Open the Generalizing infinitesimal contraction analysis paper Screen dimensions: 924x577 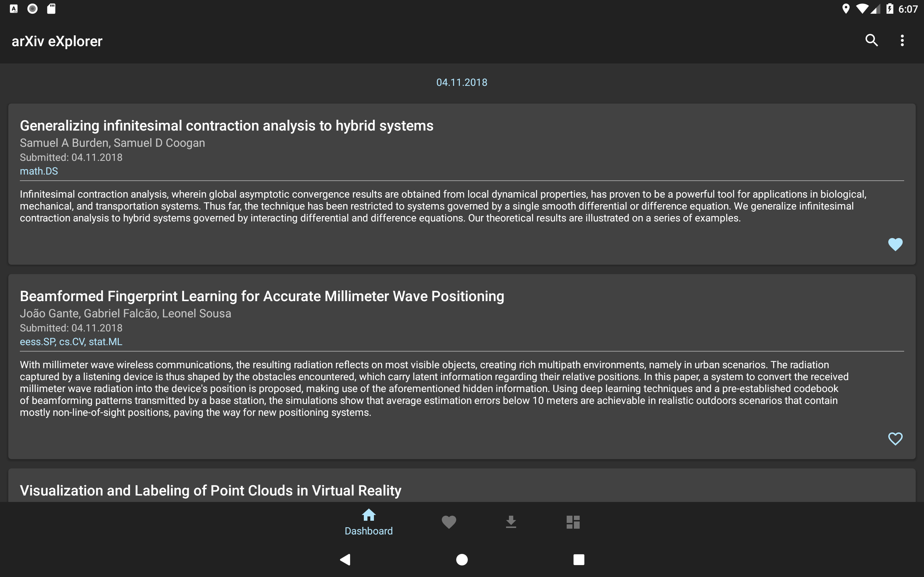tap(226, 126)
